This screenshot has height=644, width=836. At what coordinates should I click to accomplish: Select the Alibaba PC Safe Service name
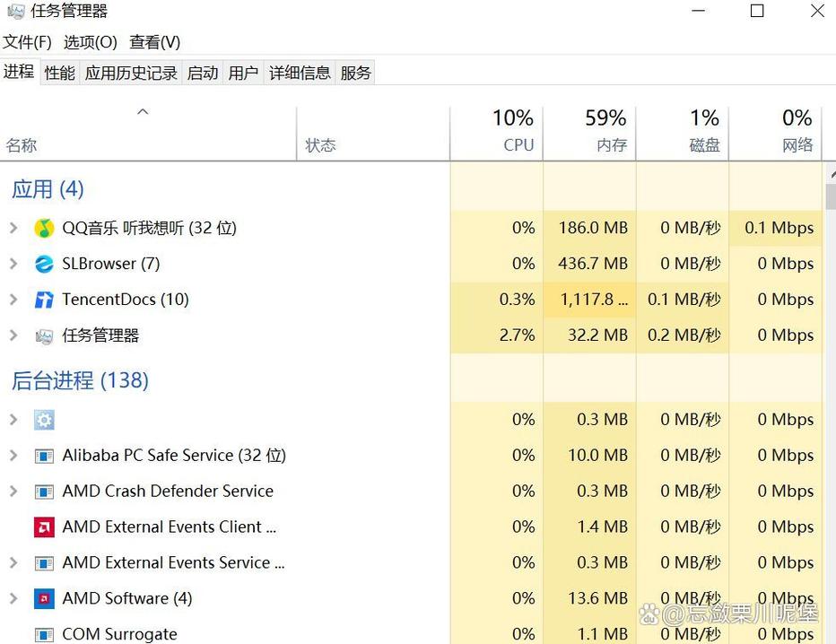tap(174, 456)
